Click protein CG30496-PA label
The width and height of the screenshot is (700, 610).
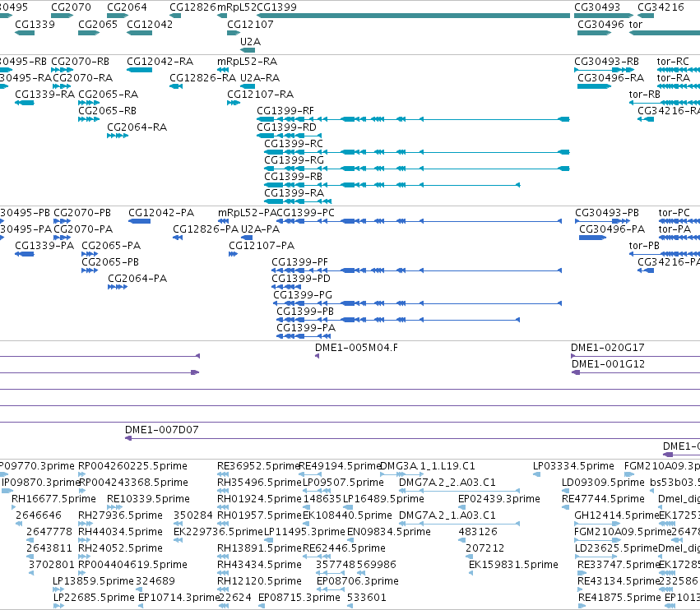coord(612,229)
